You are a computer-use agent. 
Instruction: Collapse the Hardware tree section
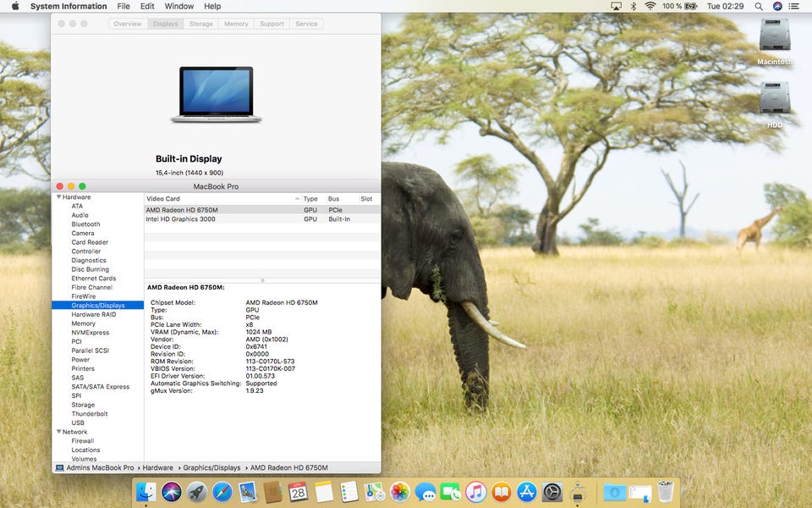pos(59,197)
